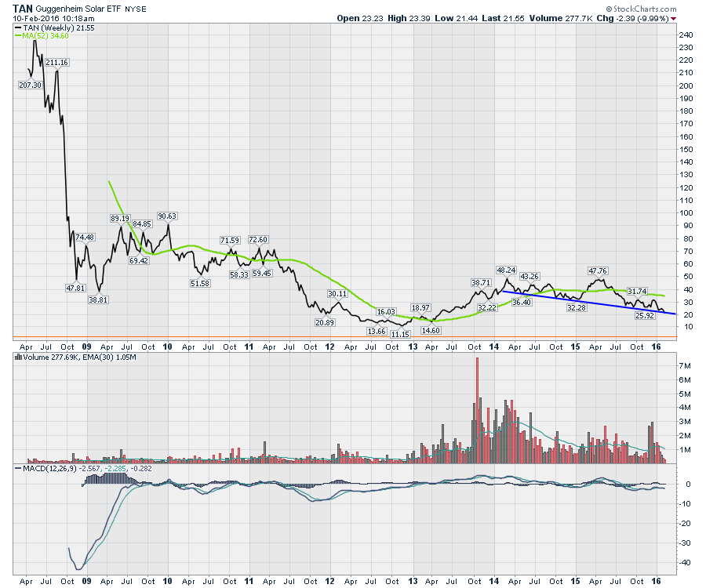Click the MACD(12,26,9) indicator legend
706x588 pixels.
tap(83, 469)
